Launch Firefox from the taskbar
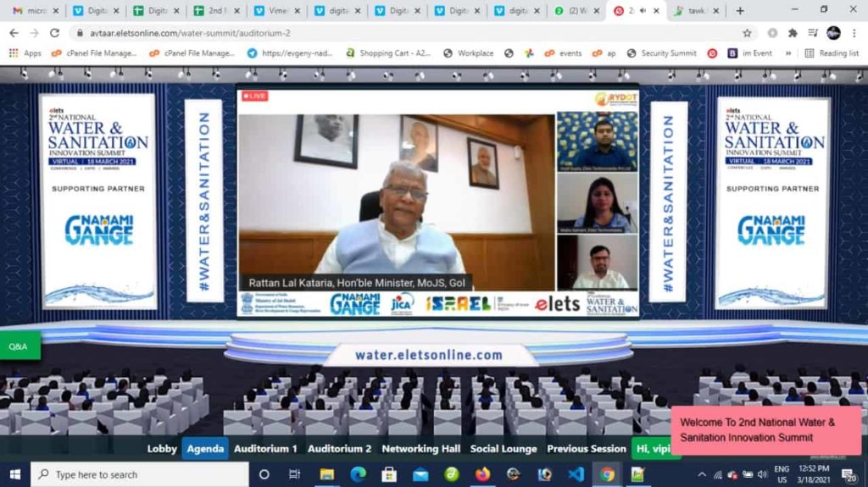868x487 pixels. click(x=482, y=475)
